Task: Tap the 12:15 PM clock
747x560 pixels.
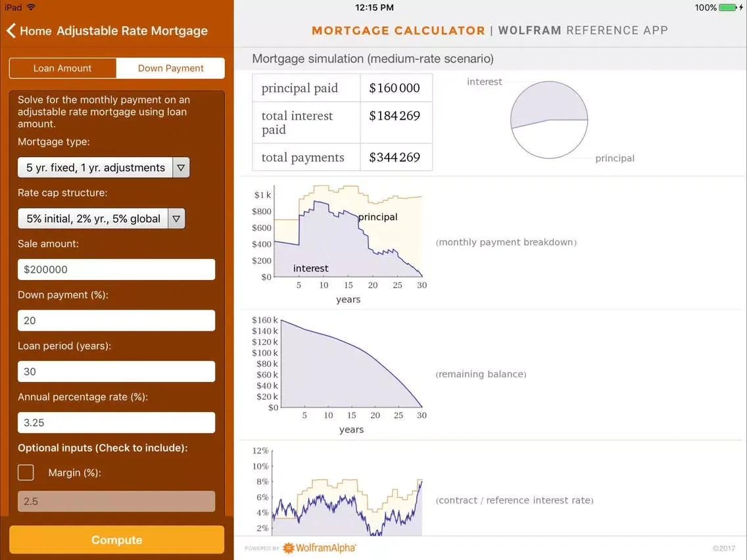Action: pyautogui.click(x=374, y=7)
